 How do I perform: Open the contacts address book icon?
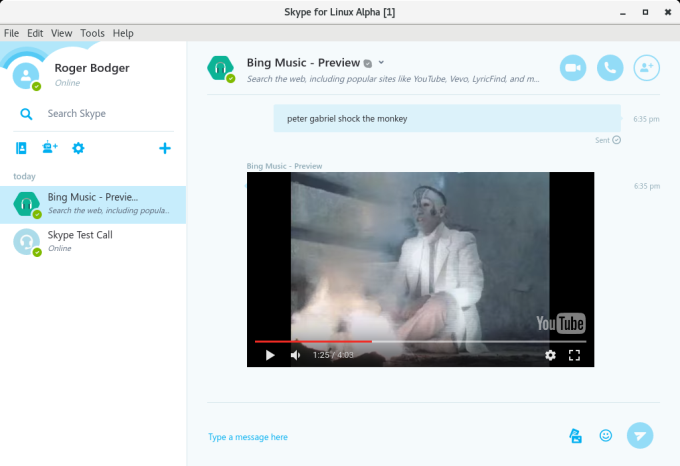pos(21,148)
